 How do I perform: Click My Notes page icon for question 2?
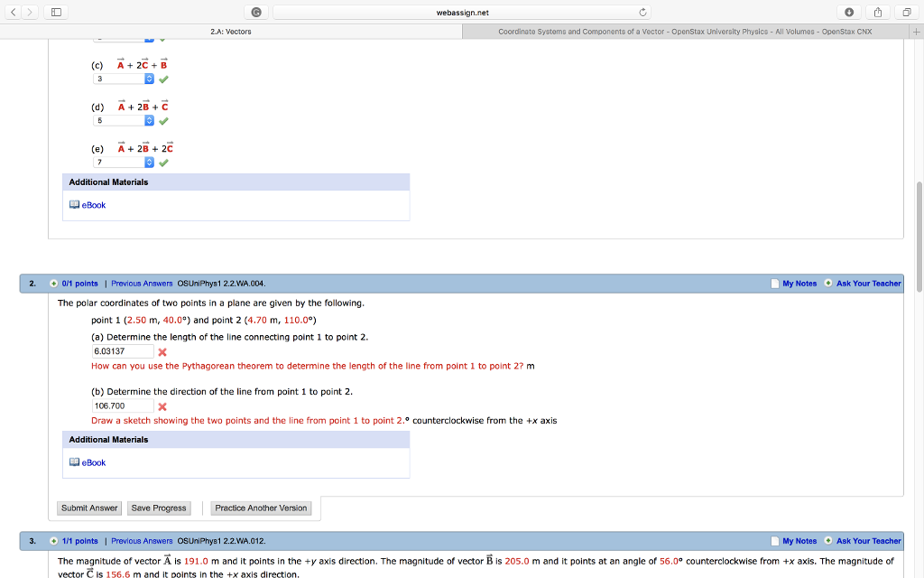coord(775,284)
